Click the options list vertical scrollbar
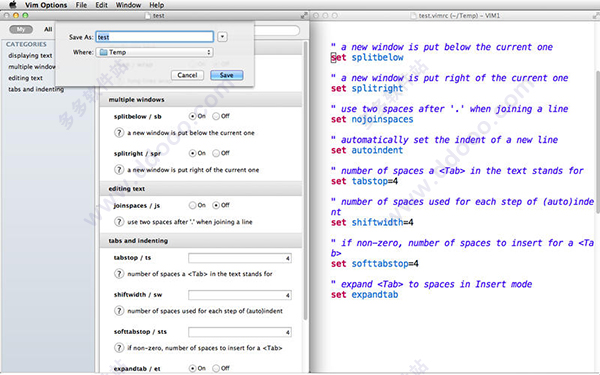This screenshot has width=600, height=375. click(305, 180)
